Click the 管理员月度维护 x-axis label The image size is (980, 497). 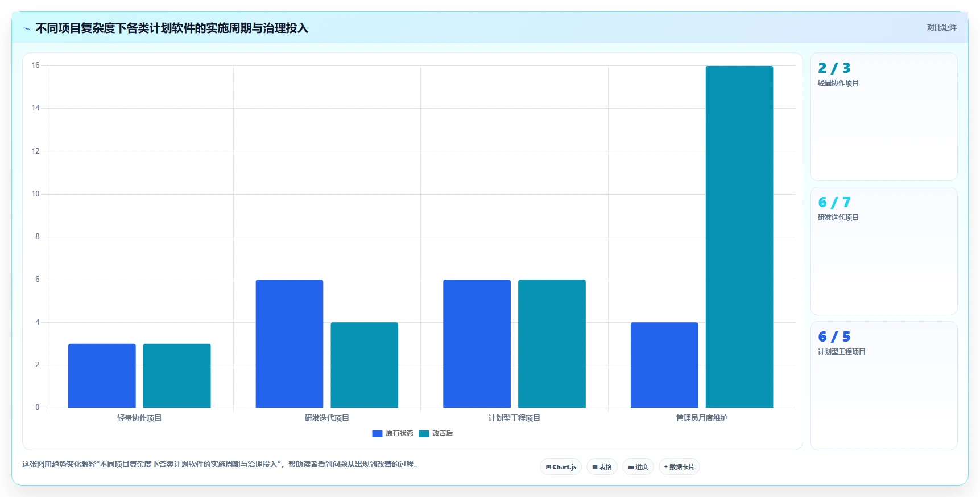(702, 418)
